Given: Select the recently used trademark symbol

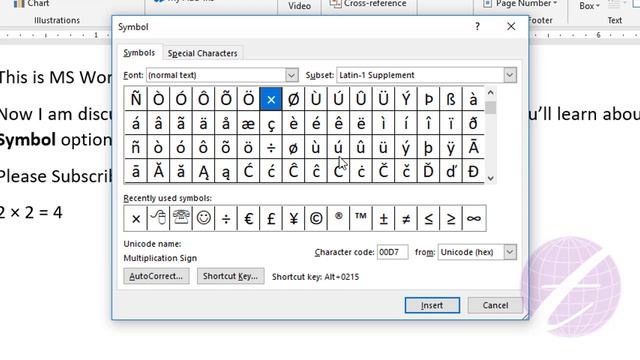Looking at the screenshot, I should (x=360, y=218).
